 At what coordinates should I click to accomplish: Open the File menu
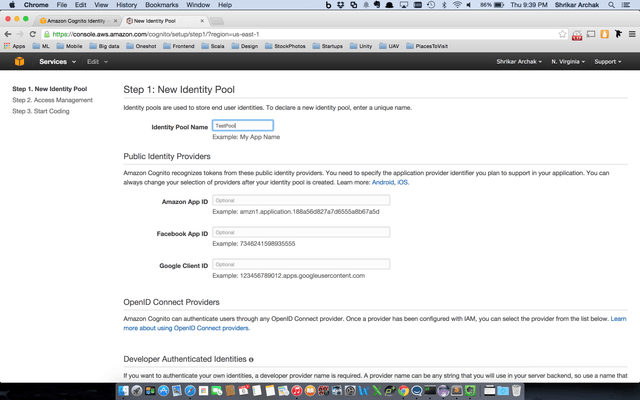pyautogui.click(x=62, y=5)
